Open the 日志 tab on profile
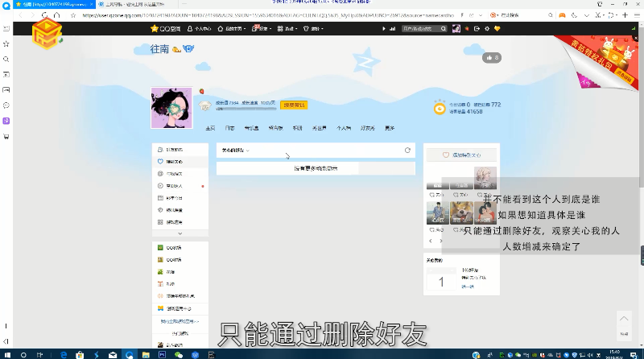 pos(229,128)
